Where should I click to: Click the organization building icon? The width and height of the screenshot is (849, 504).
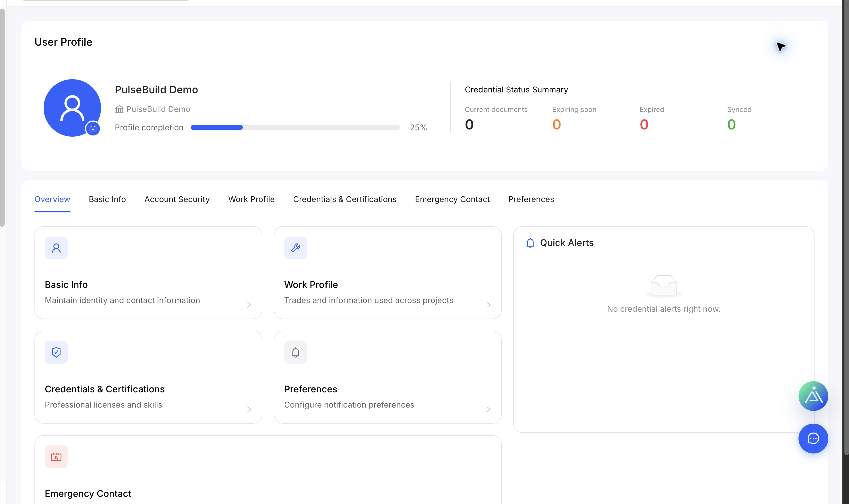tap(119, 109)
